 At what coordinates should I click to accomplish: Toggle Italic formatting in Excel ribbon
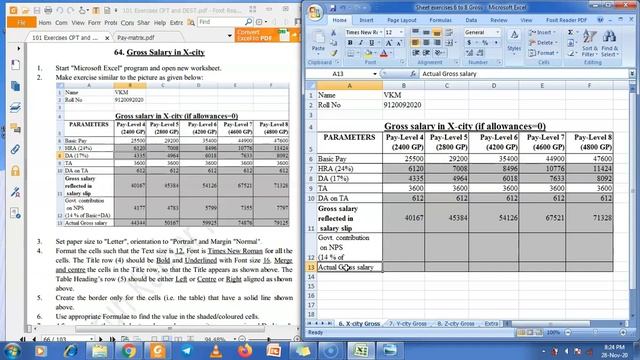360,43
